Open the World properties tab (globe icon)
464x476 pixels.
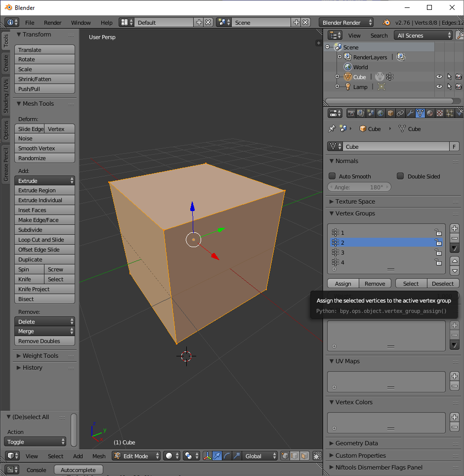coord(380,114)
